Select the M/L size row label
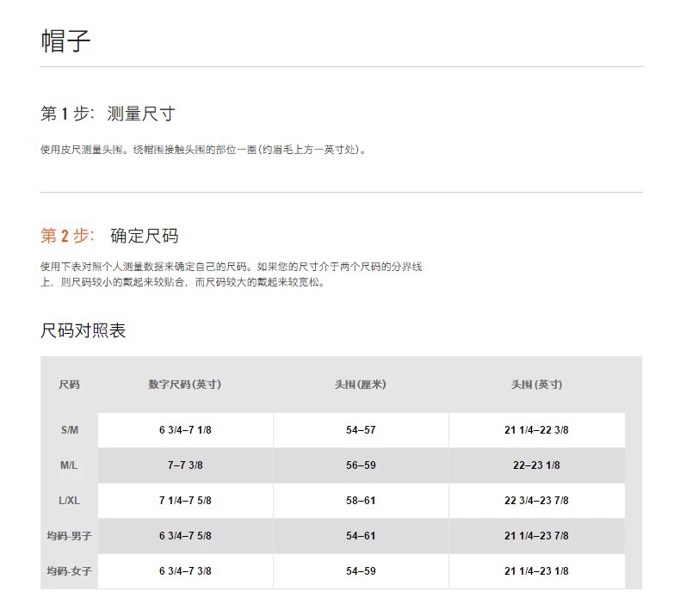Image resolution: width=680 pixels, height=616 pixels. coord(70,465)
